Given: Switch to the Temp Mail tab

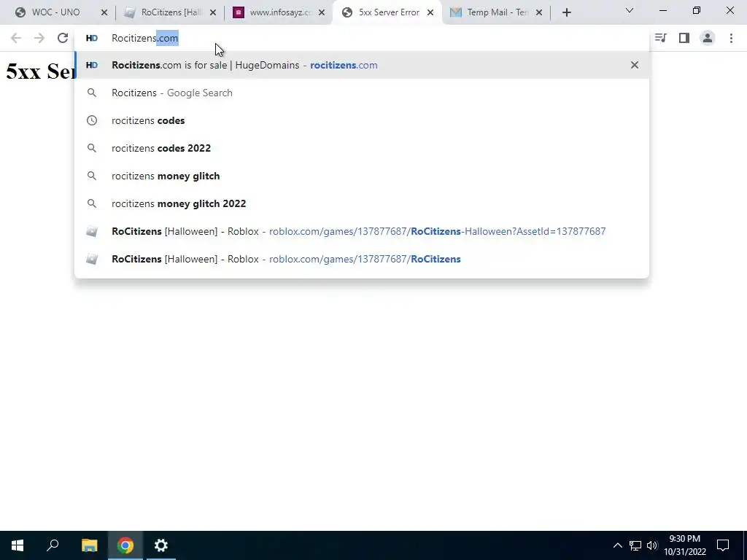Looking at the screenshot, I should point(497,12).
